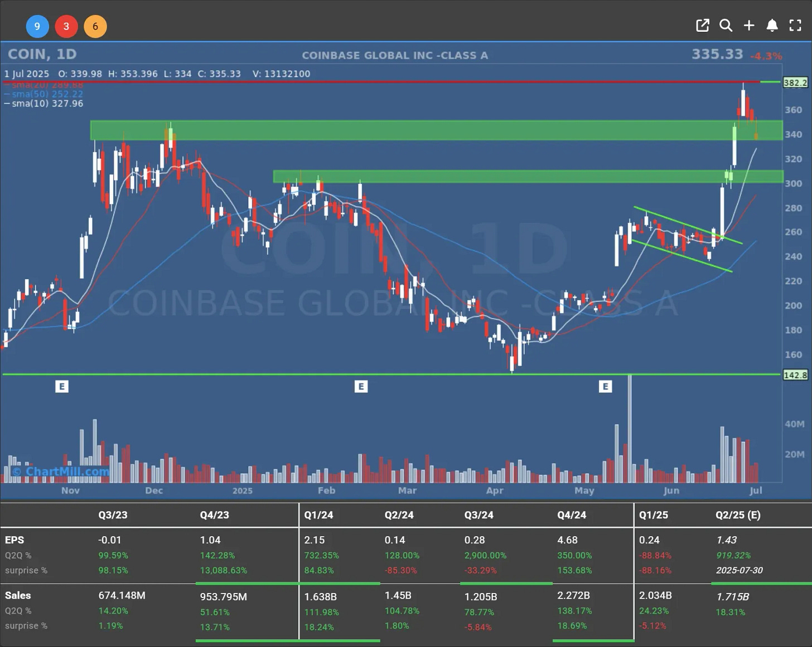The height and width of the screenshot is (647, 812).
Task: Click the plus add icon
Action: click(x=749, y=26)
